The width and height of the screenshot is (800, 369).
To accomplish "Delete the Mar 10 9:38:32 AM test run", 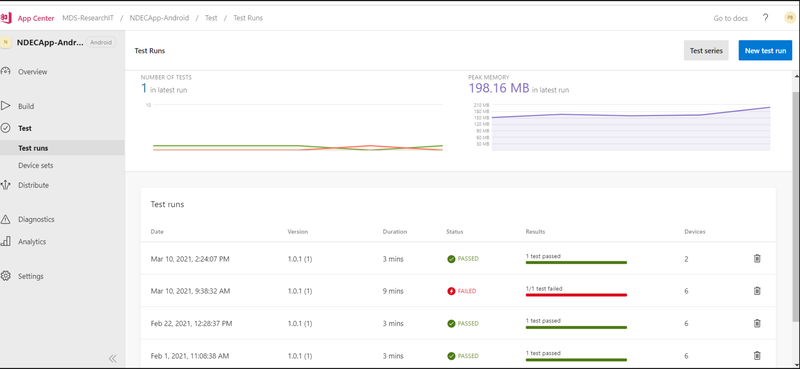I will (757, 291).
